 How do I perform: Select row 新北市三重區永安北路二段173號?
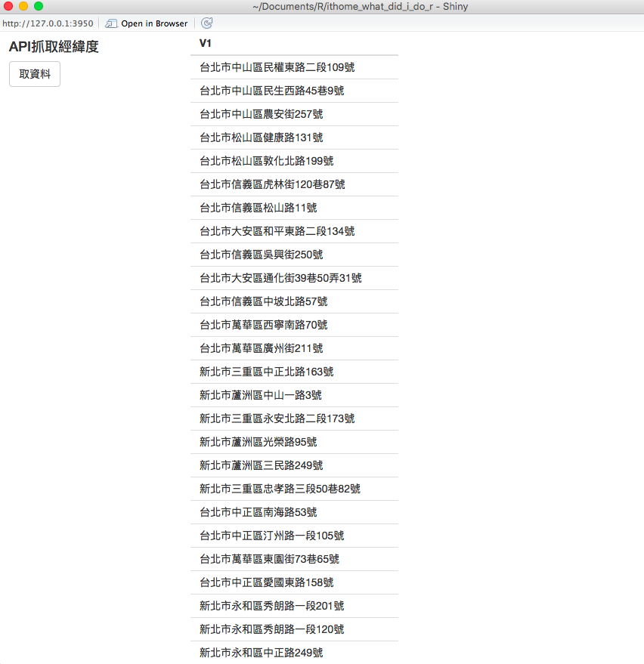pos(295,418)
